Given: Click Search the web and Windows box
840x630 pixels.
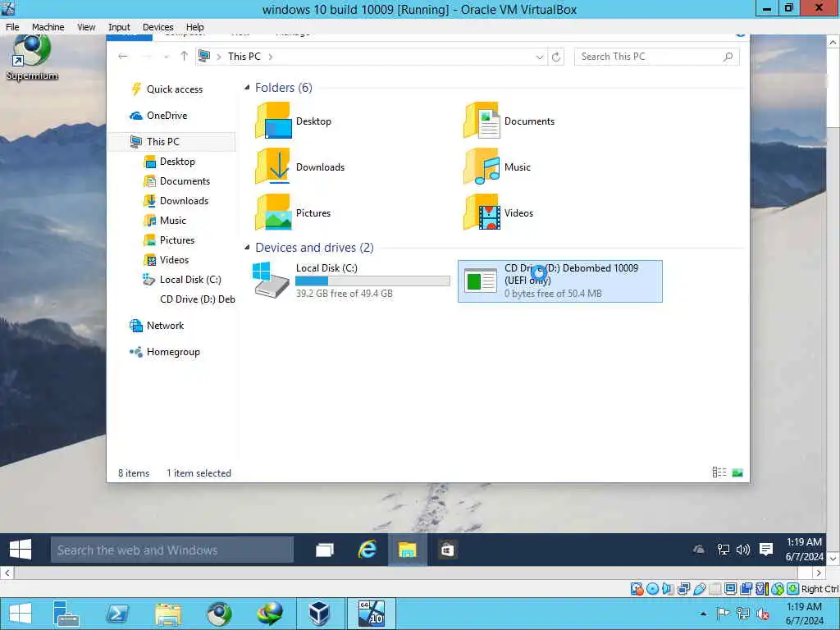Looking at the screenshot, I should pos(172,550).
